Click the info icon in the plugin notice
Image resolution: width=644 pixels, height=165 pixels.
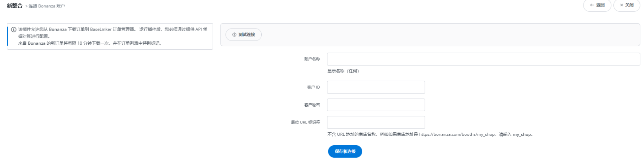point(14,30)
